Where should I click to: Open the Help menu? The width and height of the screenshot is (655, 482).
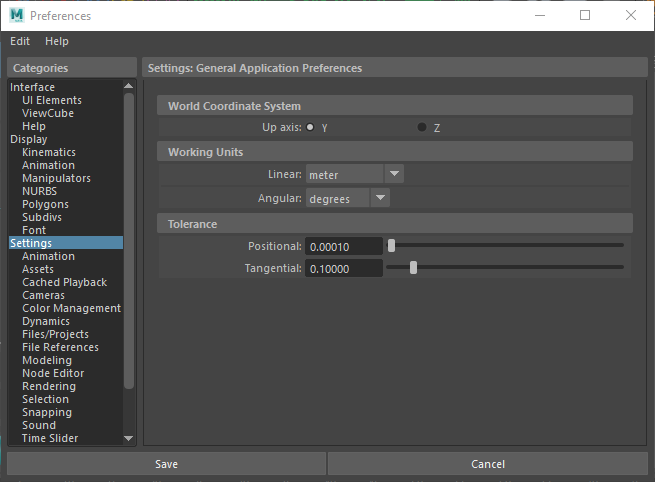[57, 41]
